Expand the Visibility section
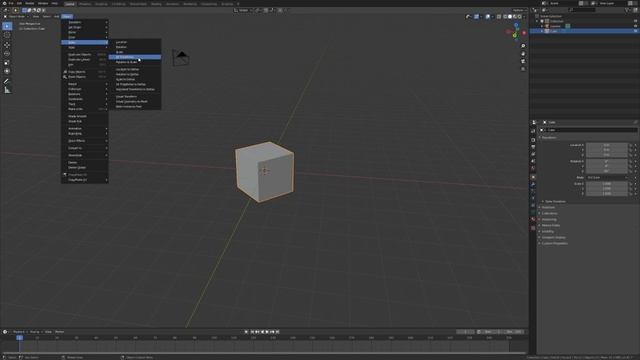Viewport: 640px width, 360px height. point(548,231)
